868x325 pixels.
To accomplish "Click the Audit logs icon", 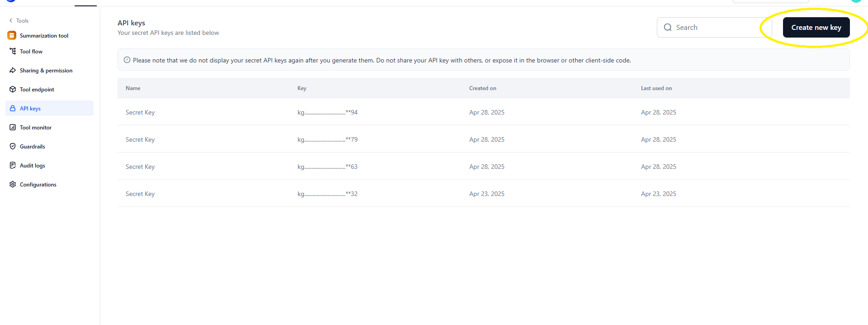I will [x=13, y=165].
